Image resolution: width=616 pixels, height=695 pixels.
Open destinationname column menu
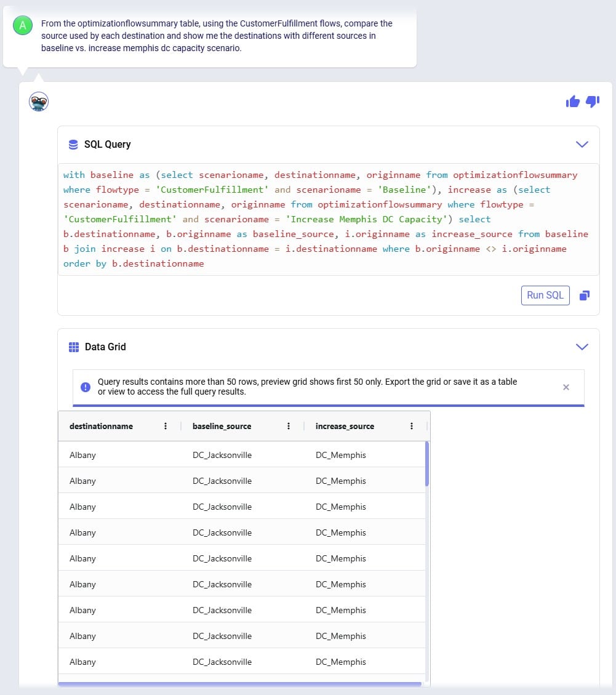[x=166, y=426]
